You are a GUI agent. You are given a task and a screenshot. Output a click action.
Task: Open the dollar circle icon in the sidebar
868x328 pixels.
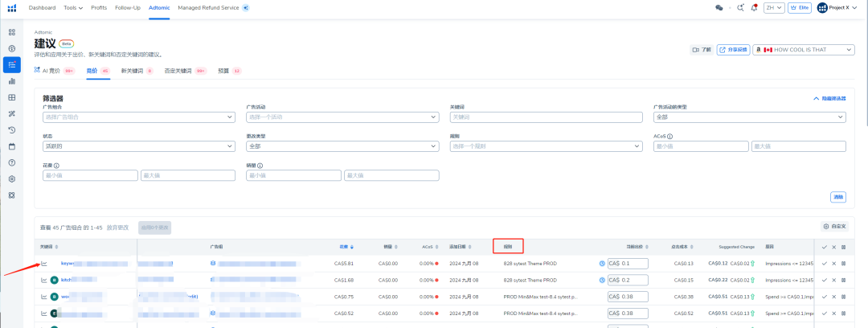click(11, 48)
